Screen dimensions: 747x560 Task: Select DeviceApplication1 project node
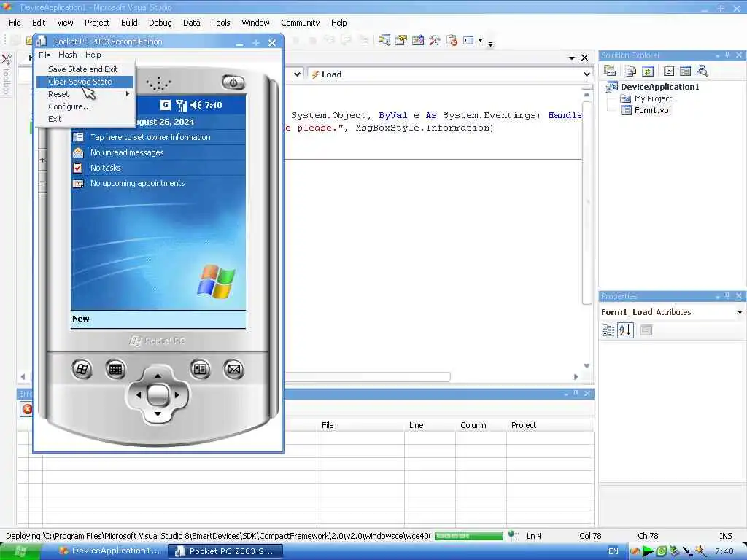659,87
